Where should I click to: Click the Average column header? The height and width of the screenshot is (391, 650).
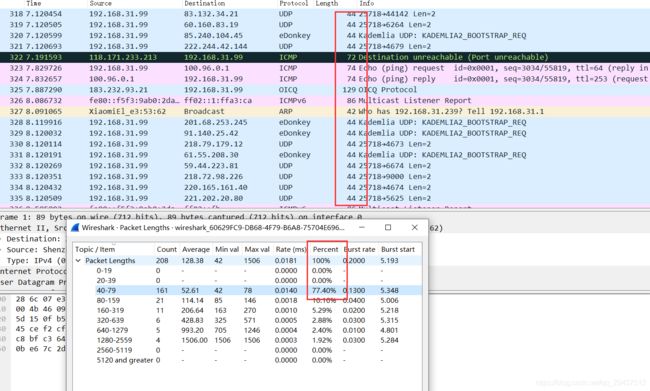click(x=196, y=249)
